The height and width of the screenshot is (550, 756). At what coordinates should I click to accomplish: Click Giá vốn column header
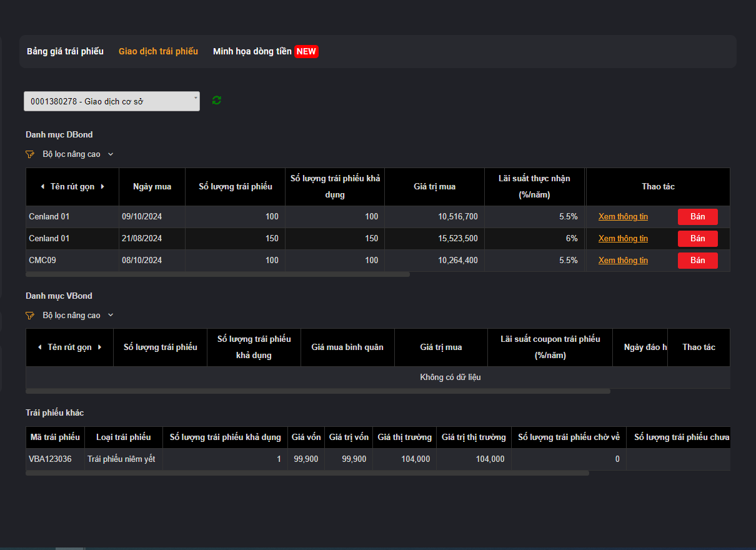306,437
